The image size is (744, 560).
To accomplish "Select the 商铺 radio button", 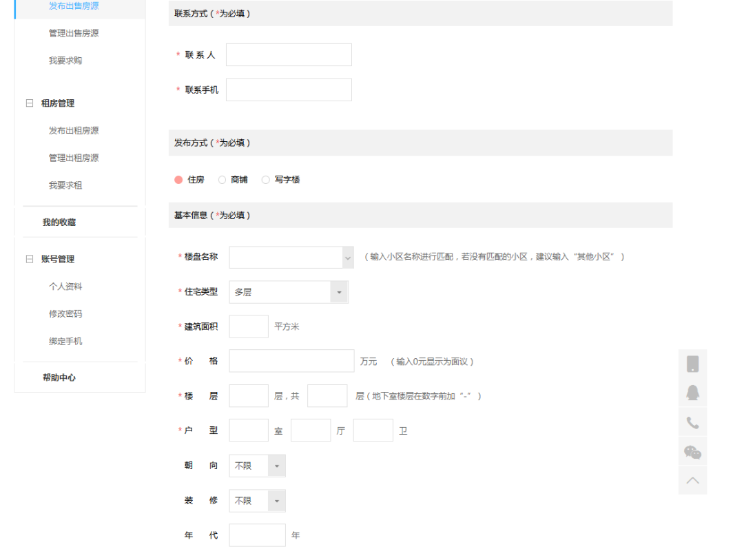I will (222, 179).
